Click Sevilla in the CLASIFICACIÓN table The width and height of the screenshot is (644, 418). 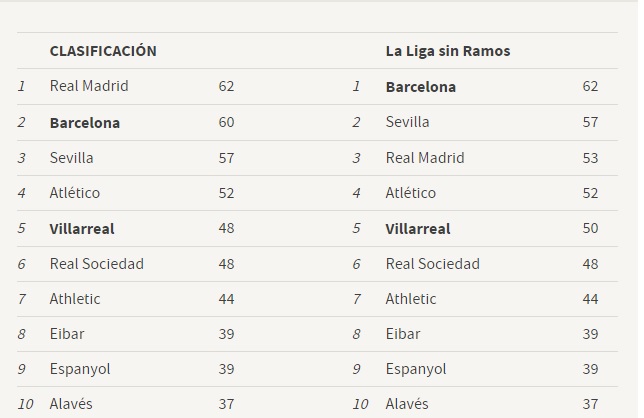(x=72, y=157)
